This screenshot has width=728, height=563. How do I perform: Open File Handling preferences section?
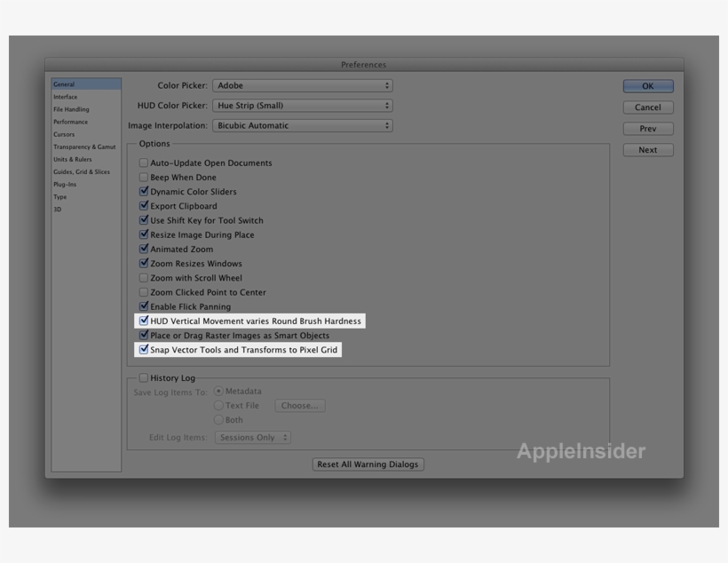click(x=86, y=109)
